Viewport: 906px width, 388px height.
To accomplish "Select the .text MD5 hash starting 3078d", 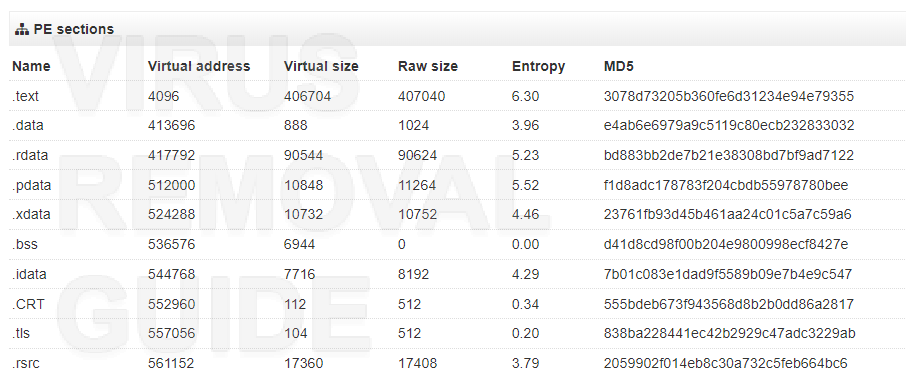I will pyautogui.click(x=729, y=96).
